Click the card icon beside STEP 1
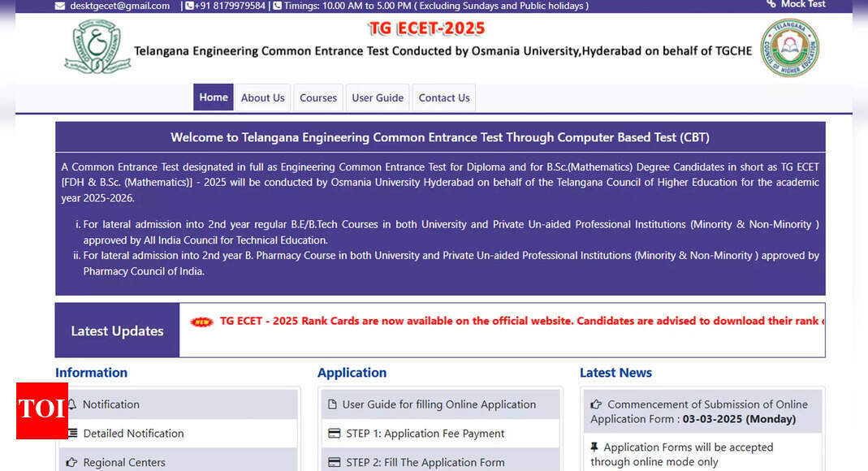868x471 pixels. (335, 434)
